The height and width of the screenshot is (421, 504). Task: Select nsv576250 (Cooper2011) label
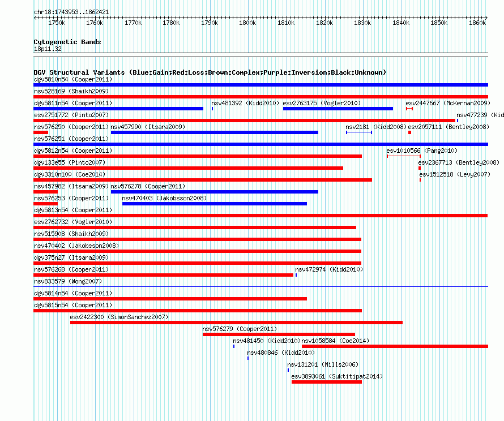pos(71,127)
